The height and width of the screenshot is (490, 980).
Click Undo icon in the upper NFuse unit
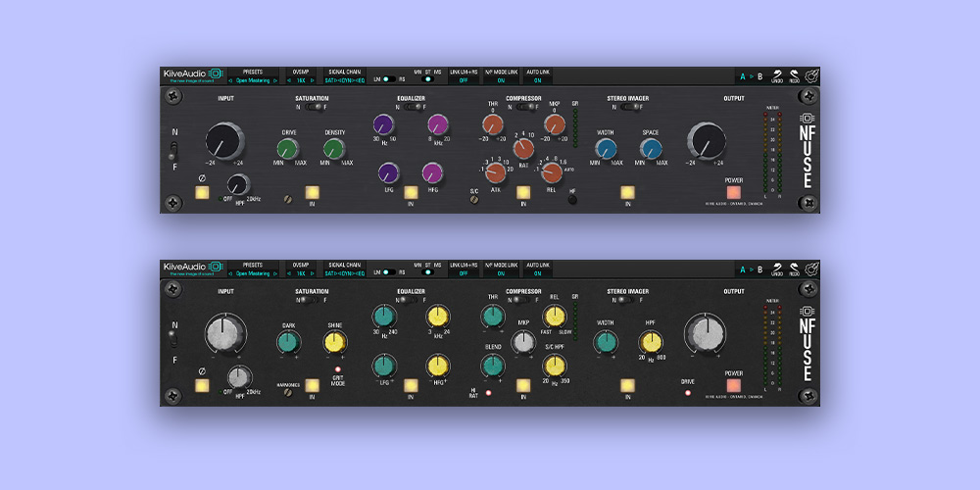pos(777,76)
